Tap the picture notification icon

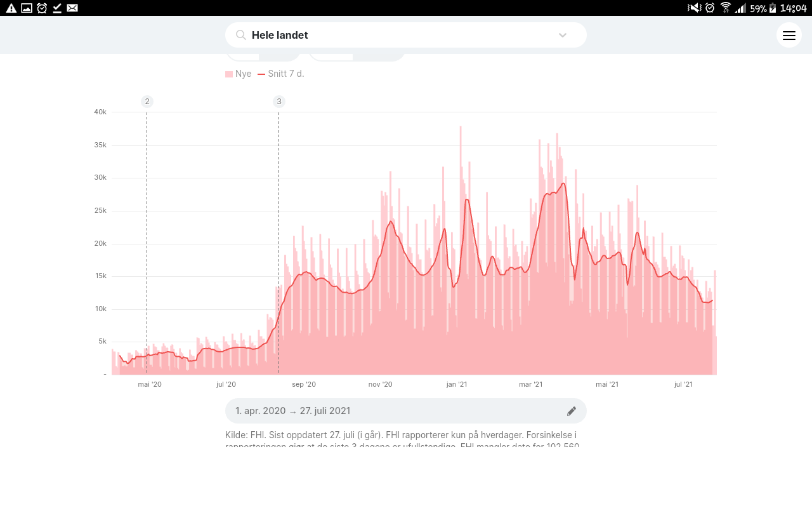[x=27, y=8]
